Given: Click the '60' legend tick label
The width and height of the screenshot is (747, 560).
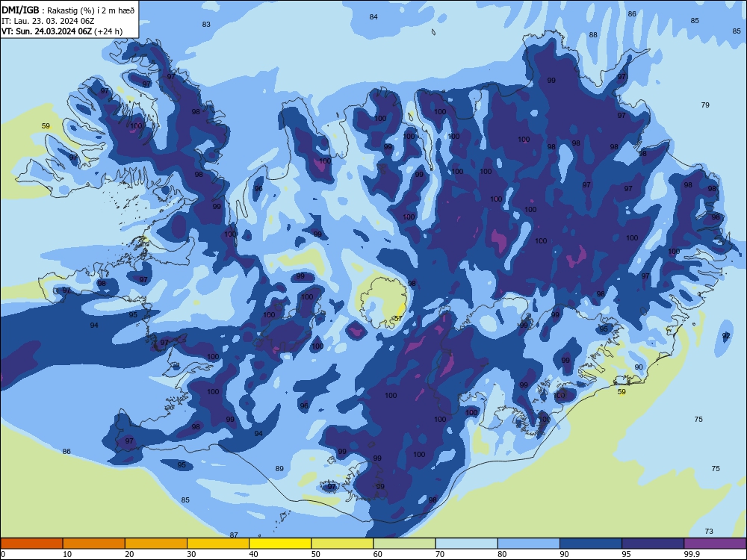Looking at the screenshot, I should (x=378, y=554).
